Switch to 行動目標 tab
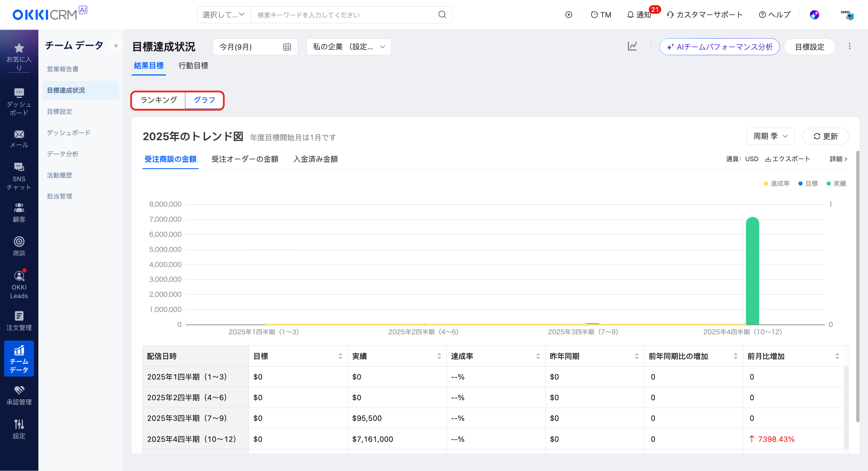Screen dimensions: 868x471 click(193, 66)
